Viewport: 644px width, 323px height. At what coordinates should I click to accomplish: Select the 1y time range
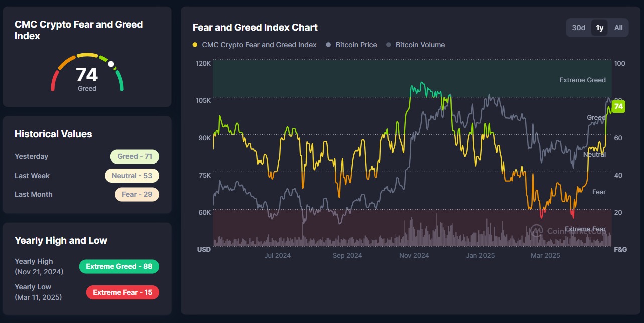coord(599,28)
